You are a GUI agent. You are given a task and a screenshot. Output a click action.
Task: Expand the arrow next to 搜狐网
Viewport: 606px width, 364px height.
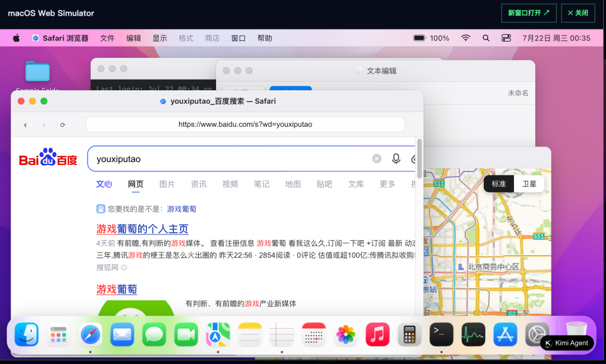coord(124,268)
